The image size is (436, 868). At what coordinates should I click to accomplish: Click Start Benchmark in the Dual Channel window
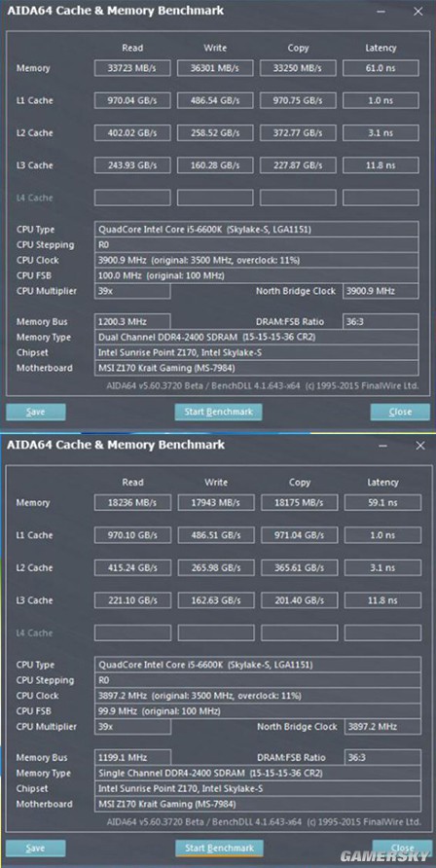pos(219,412)
